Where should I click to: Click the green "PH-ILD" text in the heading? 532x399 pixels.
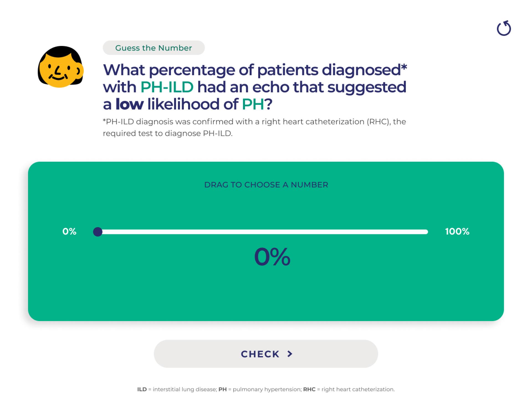[x=167, y=87]
